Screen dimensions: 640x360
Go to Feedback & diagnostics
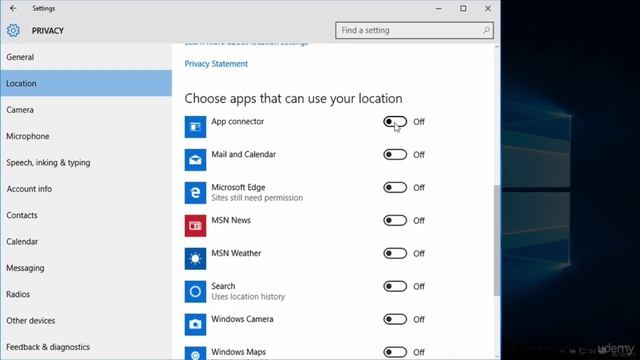[x=86, y=347]
